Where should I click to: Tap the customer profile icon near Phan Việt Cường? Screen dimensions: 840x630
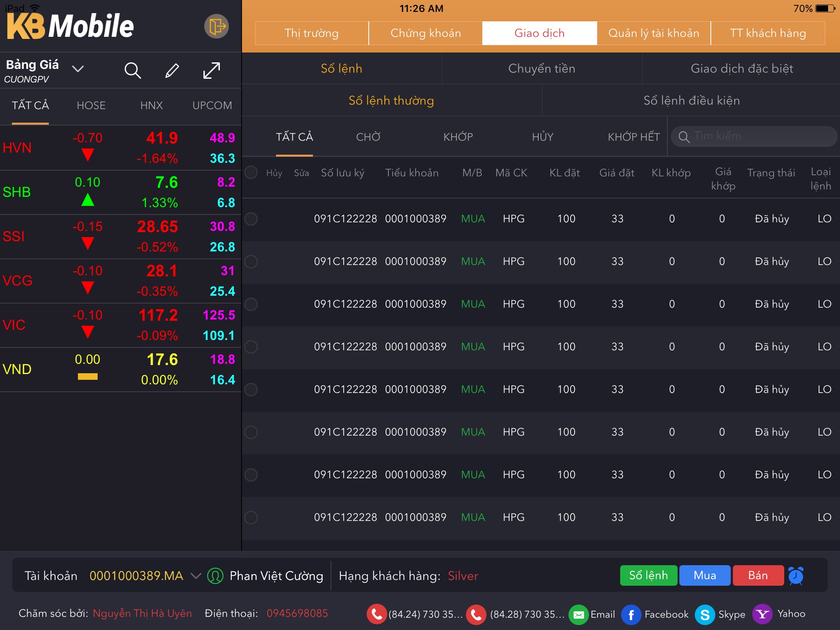pyautogui.click(x=215, y=576)
